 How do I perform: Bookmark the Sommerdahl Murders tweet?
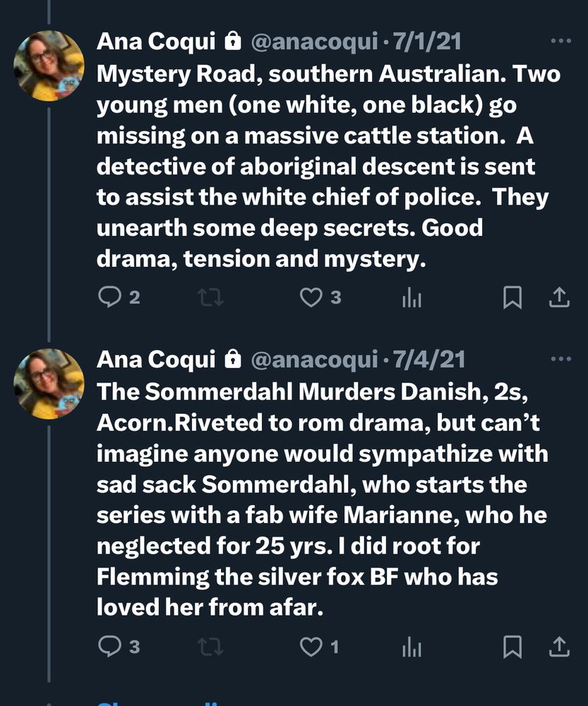pyautogui.click(x=512, y=645)
